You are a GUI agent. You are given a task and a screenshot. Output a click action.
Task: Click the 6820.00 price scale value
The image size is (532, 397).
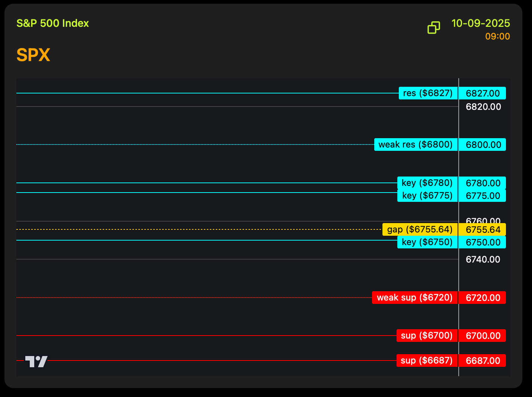pyautogui.click(x=483, y=107)
